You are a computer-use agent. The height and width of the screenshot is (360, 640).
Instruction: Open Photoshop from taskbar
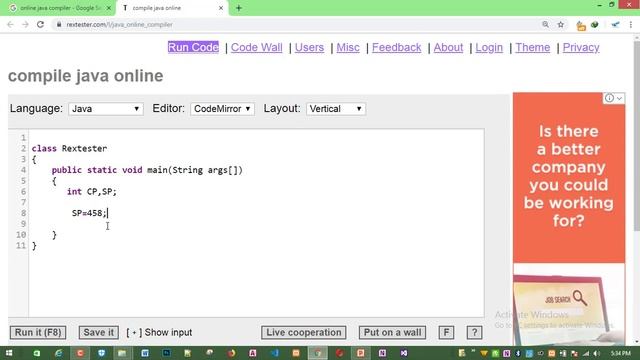coord(167,353)
